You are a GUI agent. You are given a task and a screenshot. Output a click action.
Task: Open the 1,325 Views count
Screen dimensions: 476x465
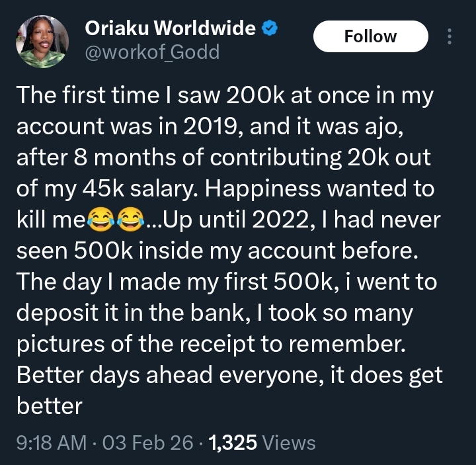pos(262,443)
